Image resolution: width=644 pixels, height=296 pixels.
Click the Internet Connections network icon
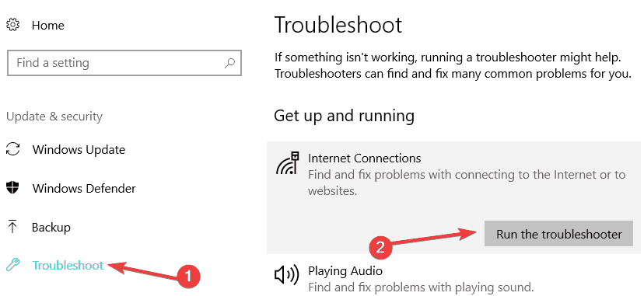289,163
